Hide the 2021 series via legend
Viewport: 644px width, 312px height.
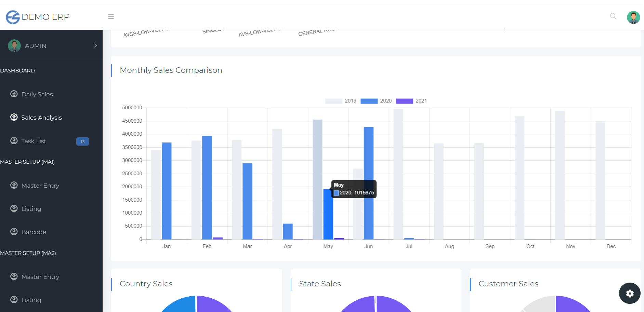tap(411, 101)
